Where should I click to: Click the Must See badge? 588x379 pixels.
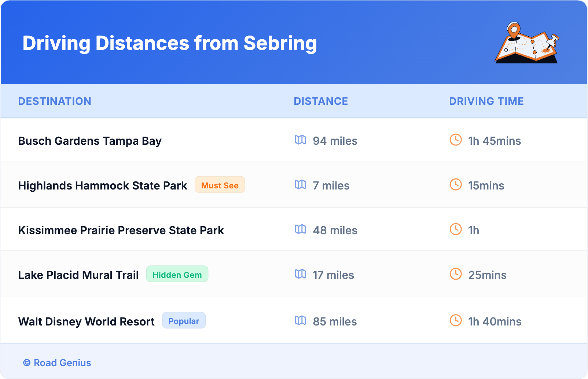point(220,185)
